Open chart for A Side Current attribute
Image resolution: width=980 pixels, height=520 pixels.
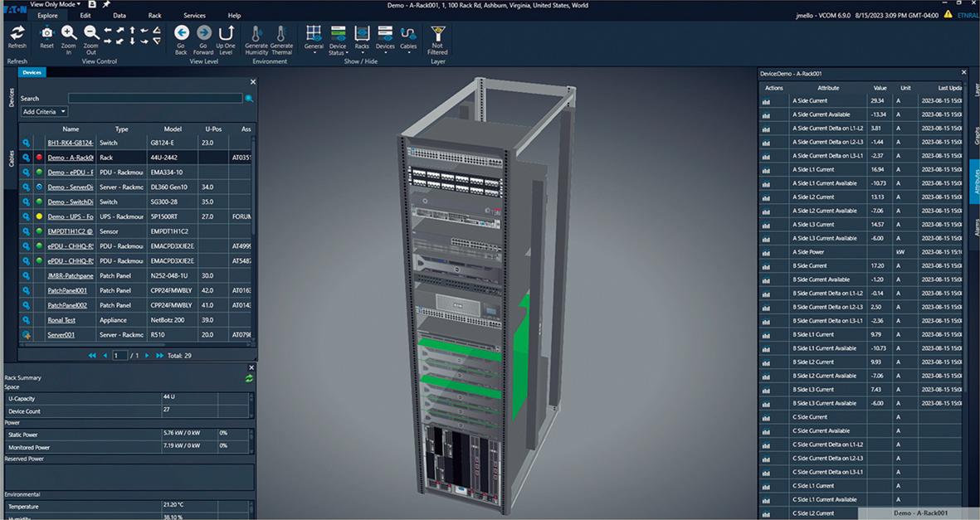click(766, 100)
